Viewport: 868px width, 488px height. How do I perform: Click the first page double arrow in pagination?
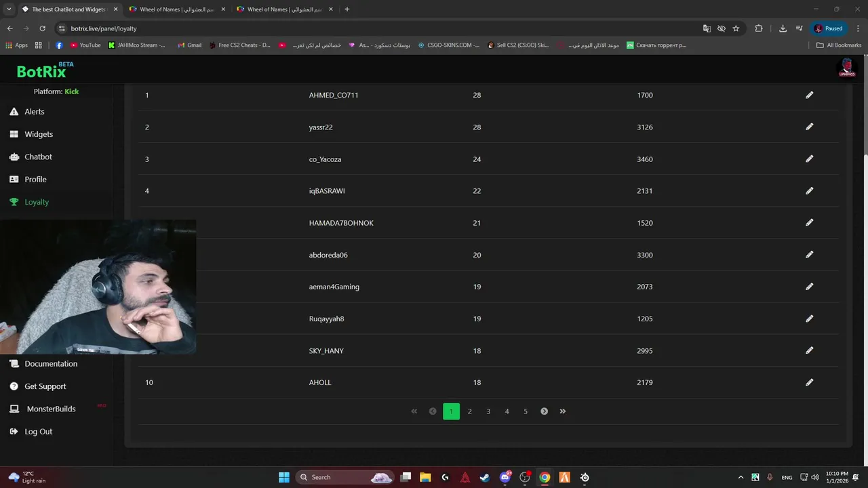click(x=414, y=411)
